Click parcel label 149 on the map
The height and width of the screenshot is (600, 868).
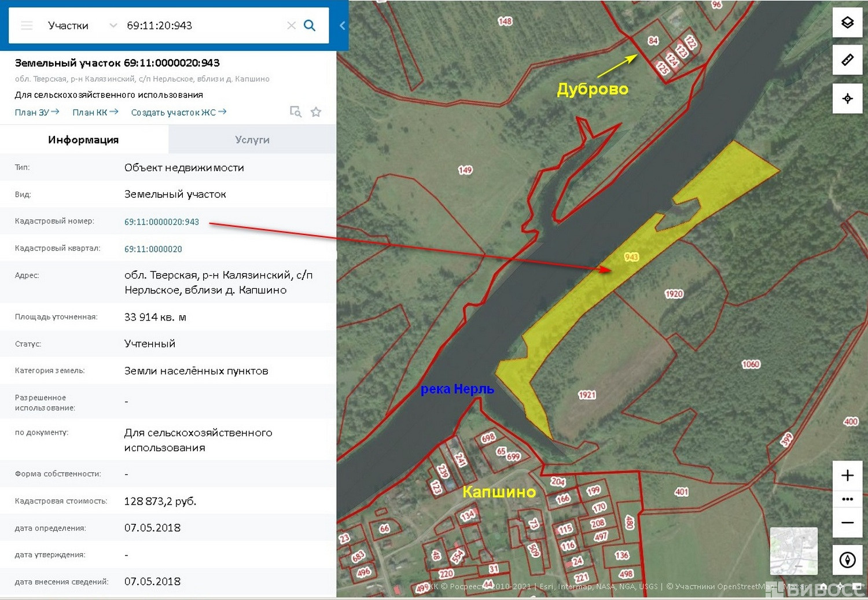click(x=465, y=170)
